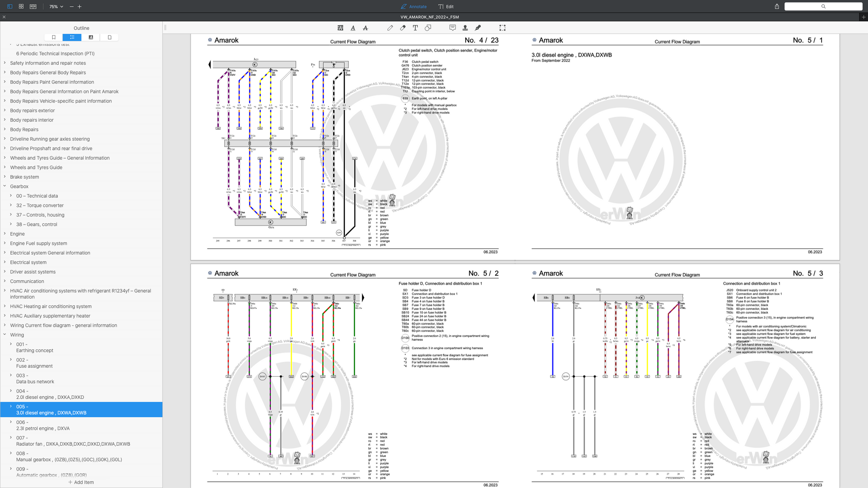Image resolution: width=868 pixels, height=488 pixels.
Task: Switch to two-page reading view
Action: tap(33, 7)
